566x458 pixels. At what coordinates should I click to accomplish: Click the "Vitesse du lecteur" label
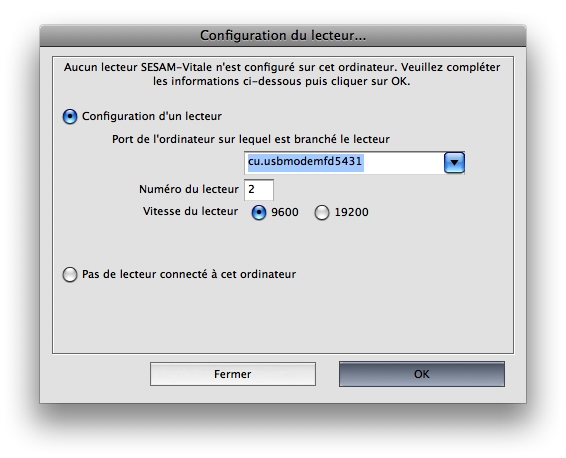click(190, 211)
